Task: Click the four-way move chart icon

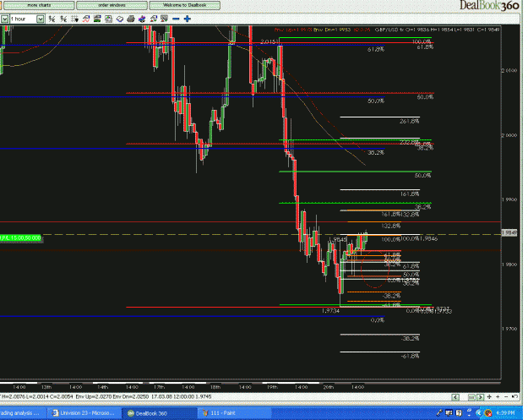Action: point(489,397)
